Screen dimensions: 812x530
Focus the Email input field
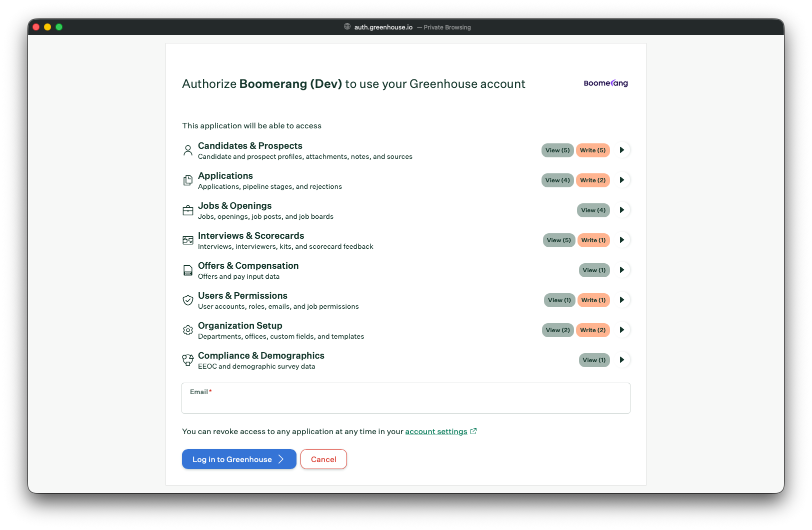pyautogui.click(x=406, y=398)
